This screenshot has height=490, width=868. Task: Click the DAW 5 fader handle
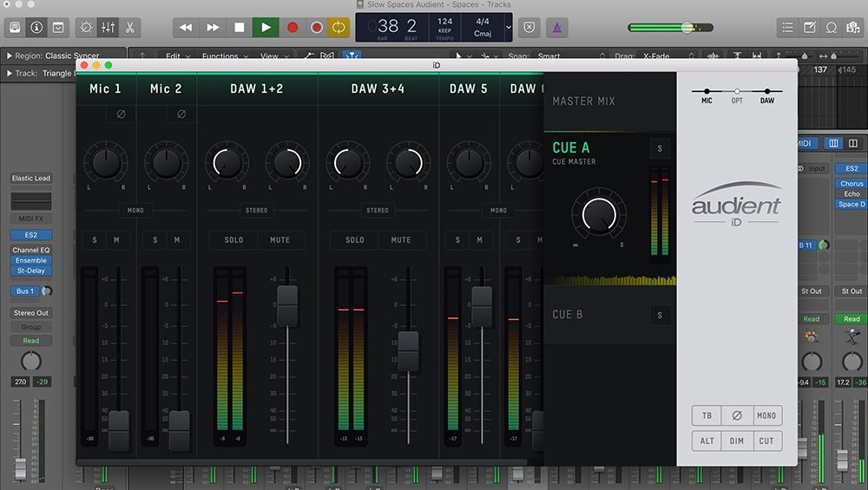pyautogui.click(x=482, y=306)
